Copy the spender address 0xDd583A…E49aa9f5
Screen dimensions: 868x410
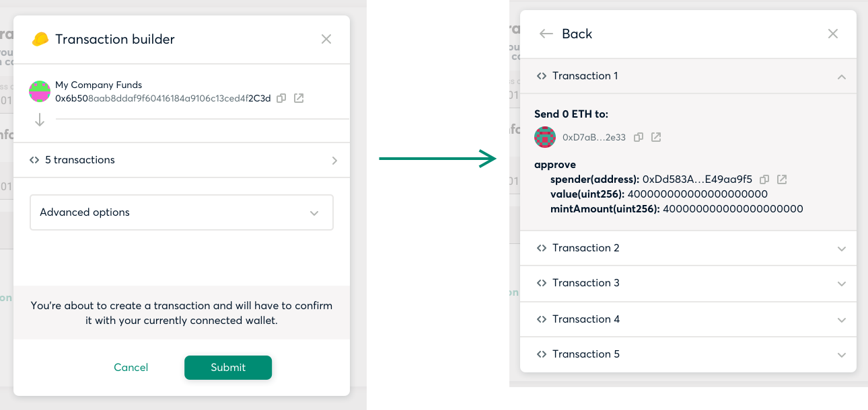[764, 179]
